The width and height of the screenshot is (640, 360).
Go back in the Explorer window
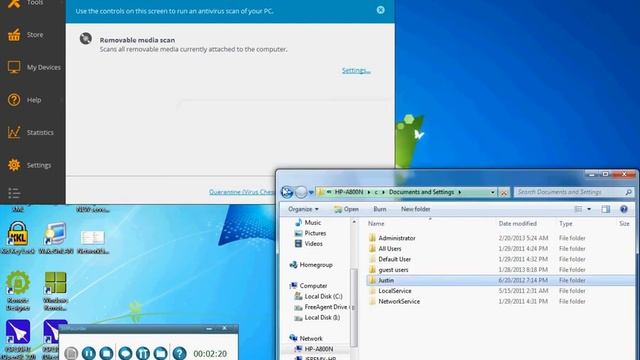tap(287, 192)
